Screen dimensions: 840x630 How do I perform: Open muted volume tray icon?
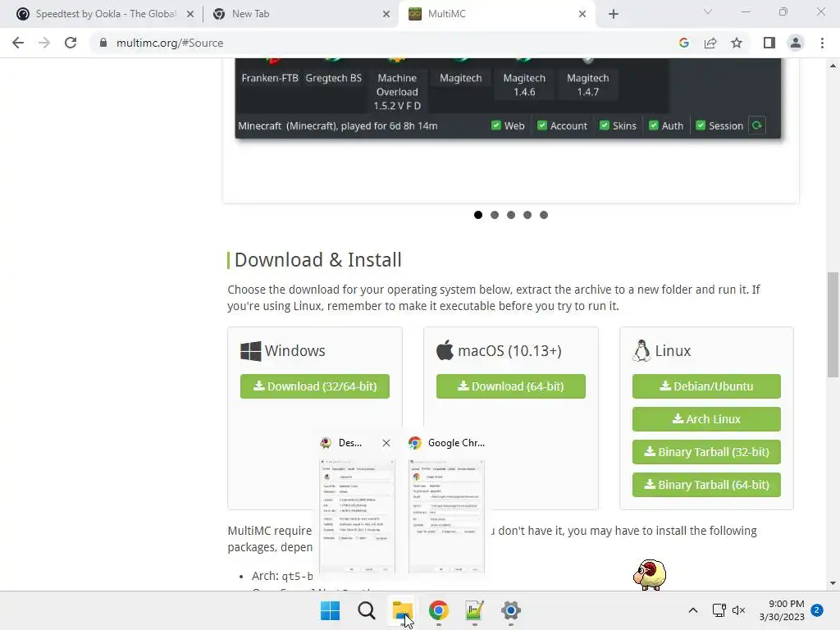(x=739, y=610)
